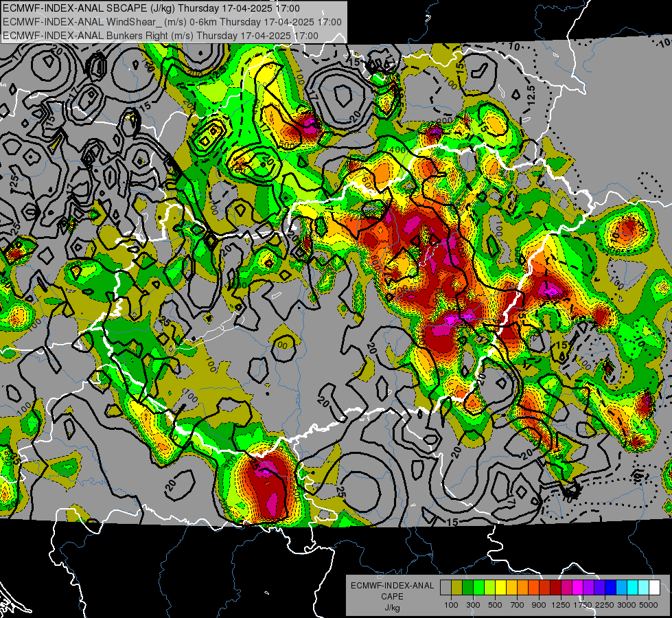Screen dimensions: 672x618
Task: Click the 5000 value under the legend
Action: [649, 605]
